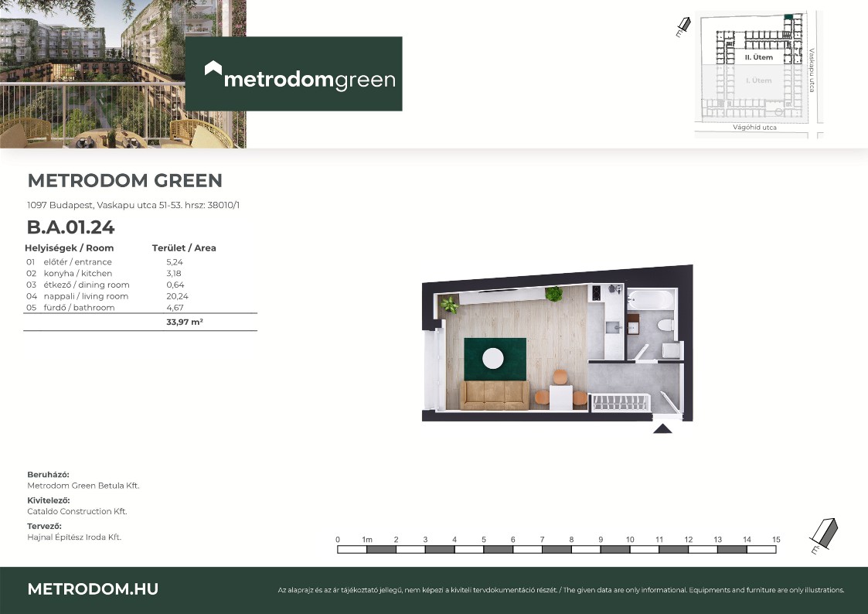The image size is (868, 614).
Task: Select the I. Ütem phase on site map
Action: pyautogui.click(x=757, y=80)
